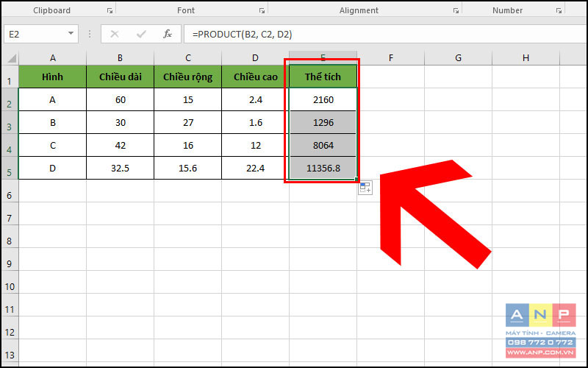Select cell containing 30
This screenshot has height=368, width=588.
point(120,123)
